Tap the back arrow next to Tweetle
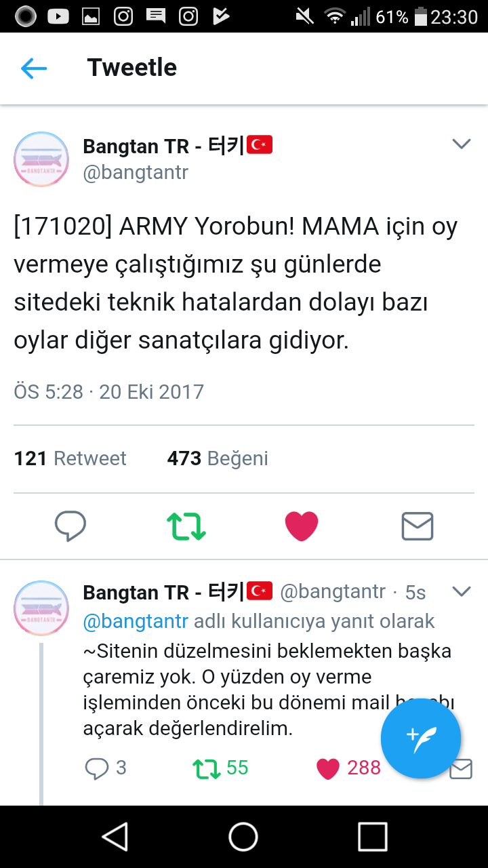Viewport: 488px width, 868px height. tap(33, 68)
